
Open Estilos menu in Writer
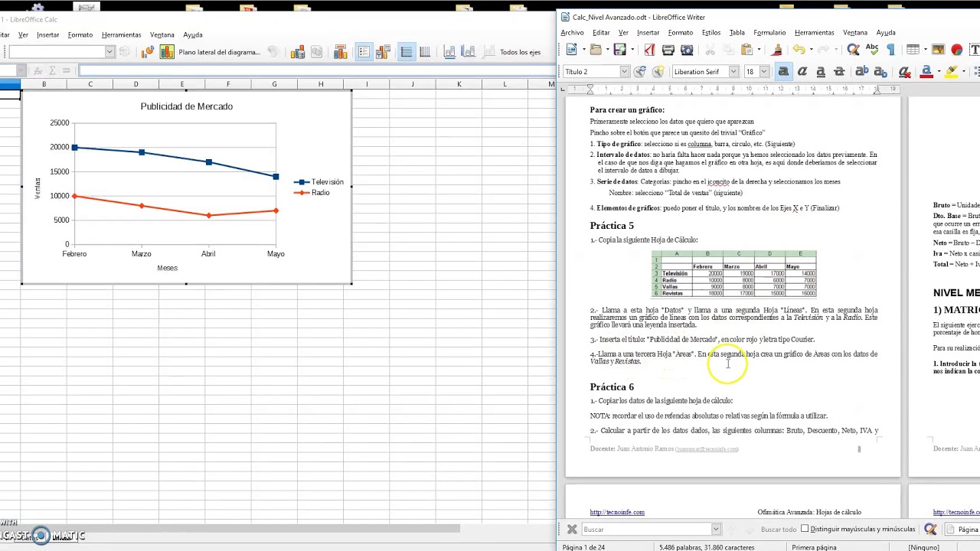tap(711, 33)
